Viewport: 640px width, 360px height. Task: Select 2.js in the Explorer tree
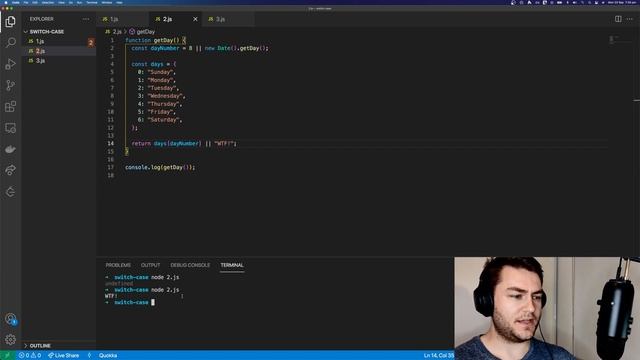point(59,51)
